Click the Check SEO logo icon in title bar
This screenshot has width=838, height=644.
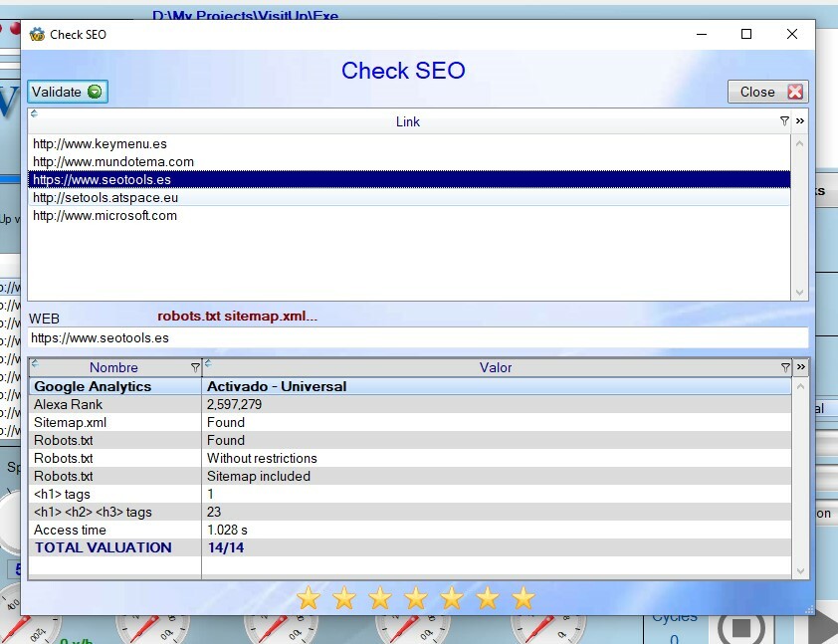click(36, 34)
